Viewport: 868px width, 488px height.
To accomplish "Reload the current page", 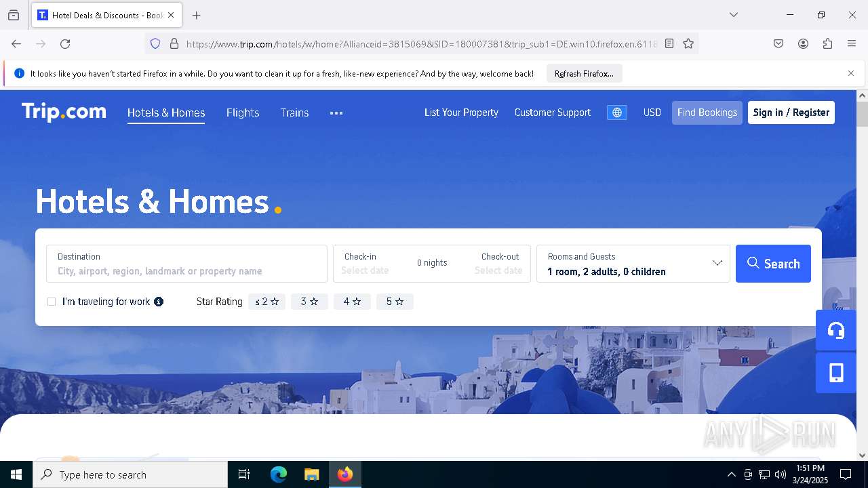I will click(65, 43).
